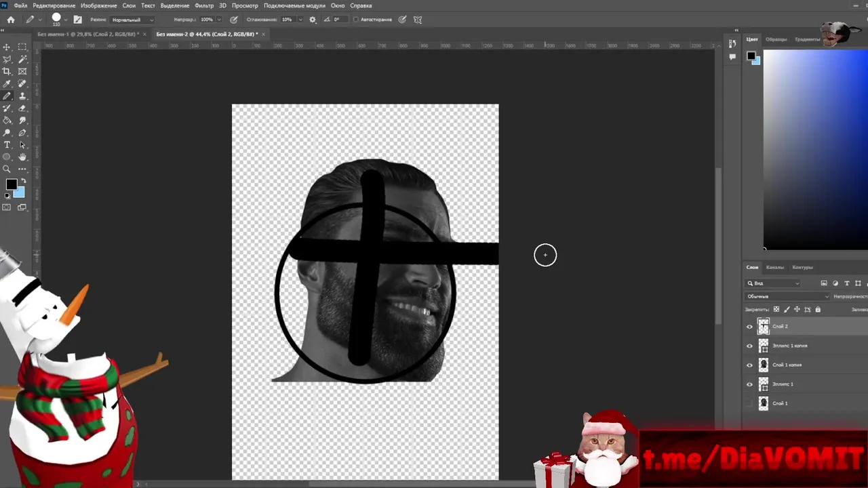
Task: Select the Paint Bucket tool
Action: 7,121
